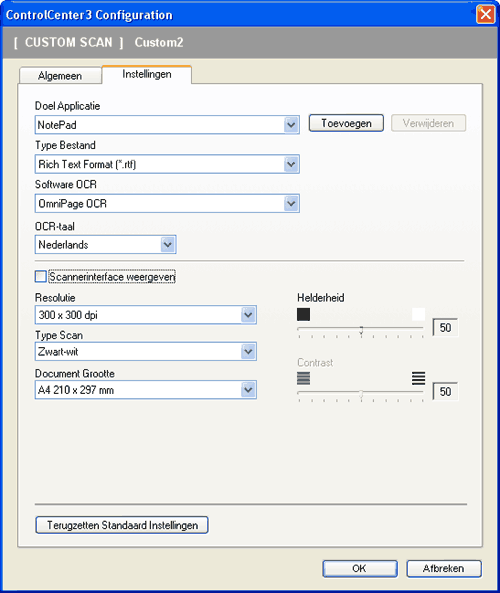This screenshot has height=593, width=500.
Task: Confirm with the OK button
Action: click(x=360, y=568)
